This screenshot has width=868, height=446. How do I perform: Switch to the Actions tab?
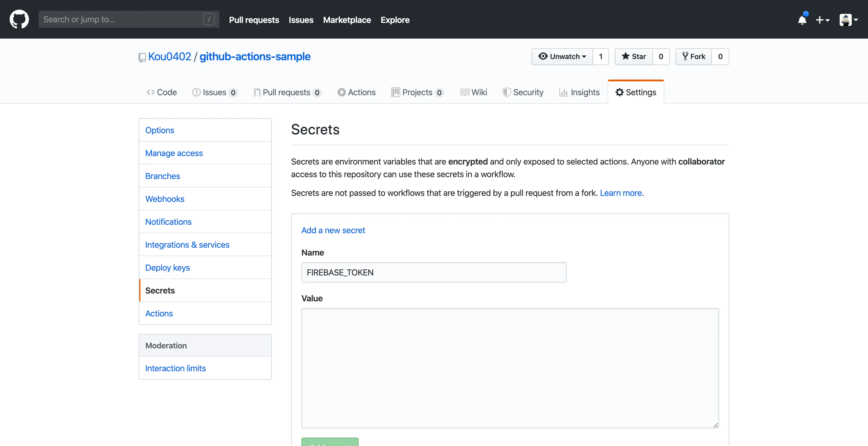356,92
